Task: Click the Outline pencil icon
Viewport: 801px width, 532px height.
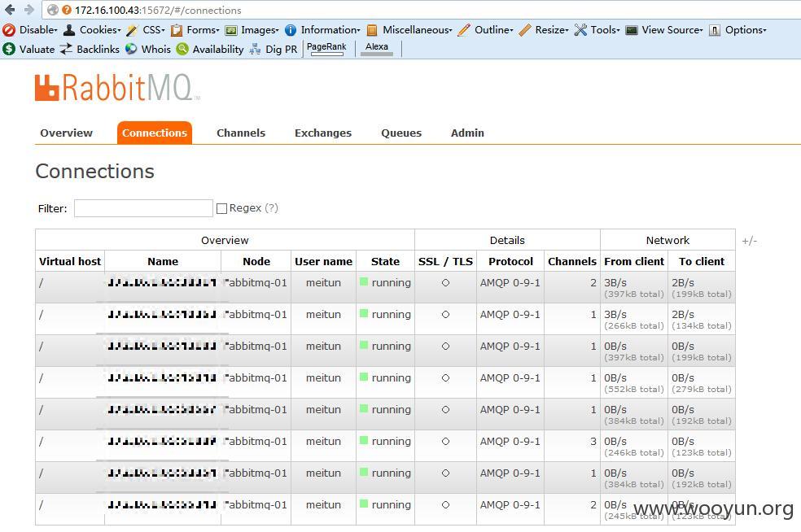Action: tap(464, 30)
